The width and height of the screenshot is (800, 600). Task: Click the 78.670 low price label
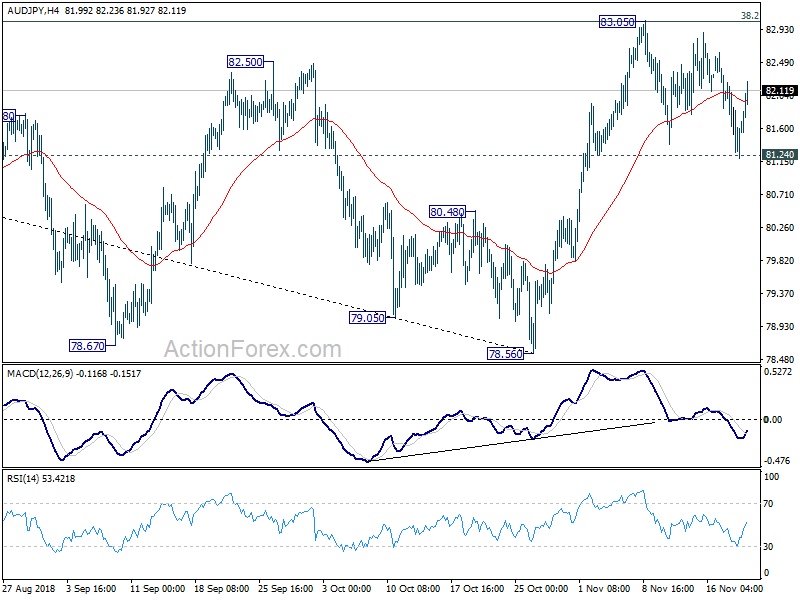click(88, 346)
